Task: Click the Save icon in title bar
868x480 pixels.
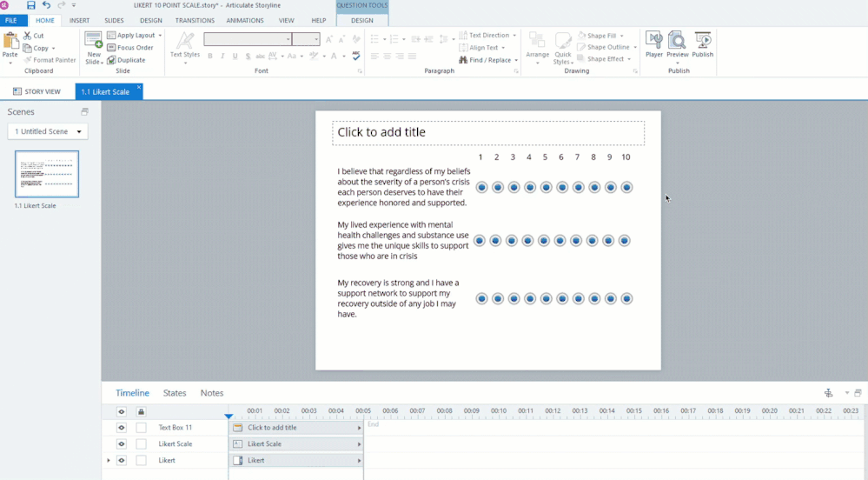Action: coord(31,5)
